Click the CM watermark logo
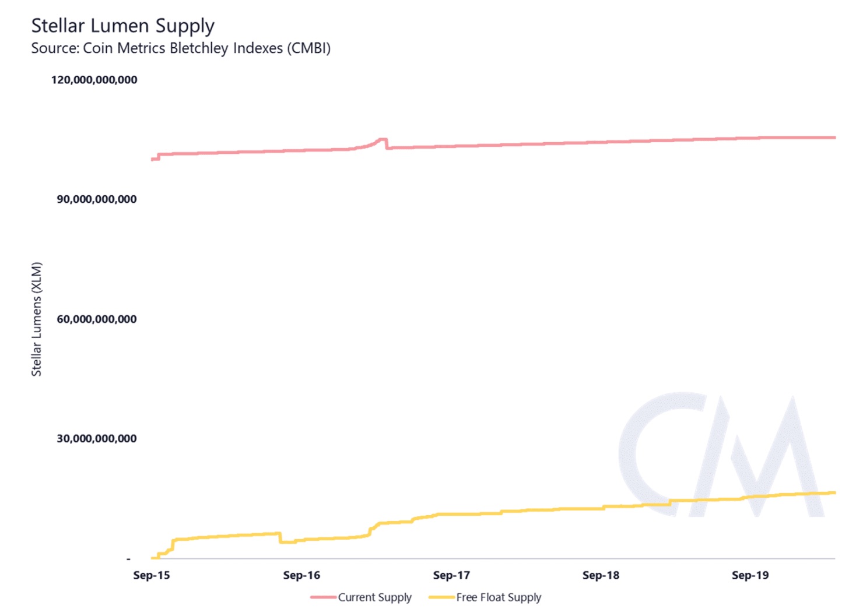The height and width of the screenshot is (616, 849). (x=721, y=455)
